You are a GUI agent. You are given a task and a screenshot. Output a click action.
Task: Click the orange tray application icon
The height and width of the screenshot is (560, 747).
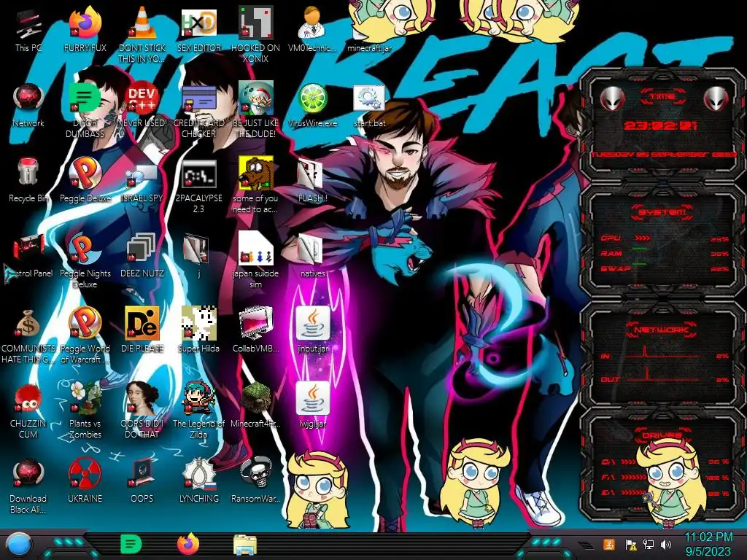609,544
